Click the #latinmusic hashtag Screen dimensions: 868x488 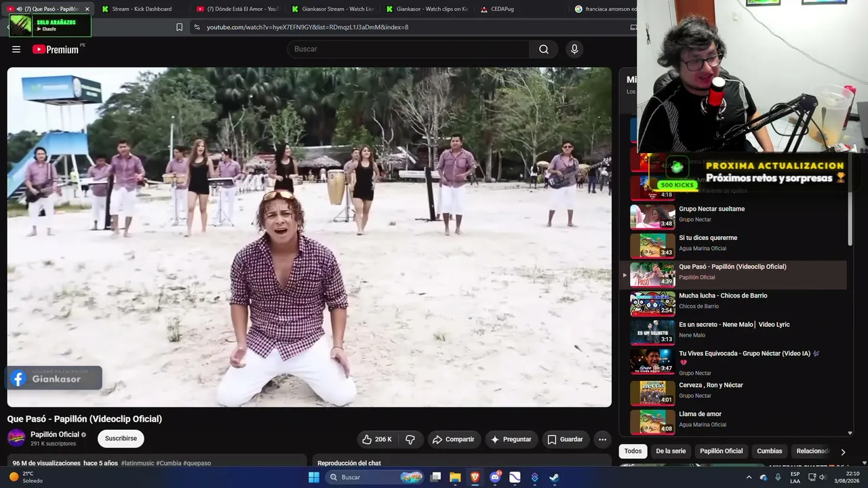[138, 464]
